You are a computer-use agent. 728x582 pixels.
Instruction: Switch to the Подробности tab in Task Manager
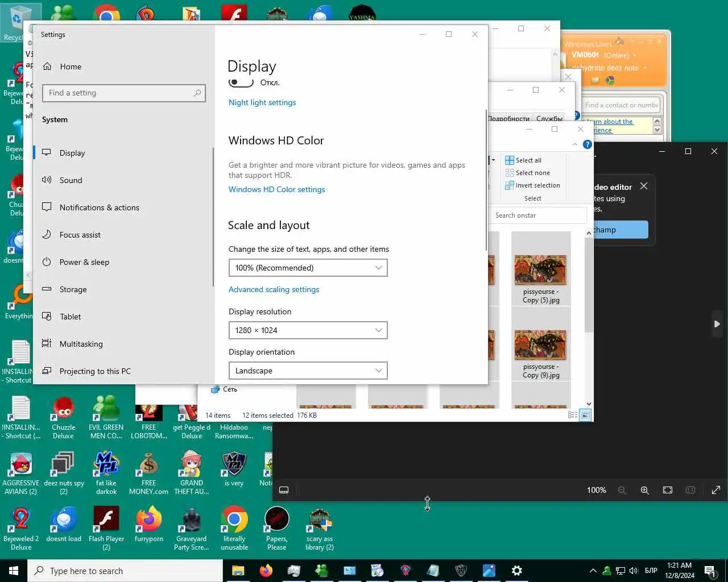click(508, 119)
